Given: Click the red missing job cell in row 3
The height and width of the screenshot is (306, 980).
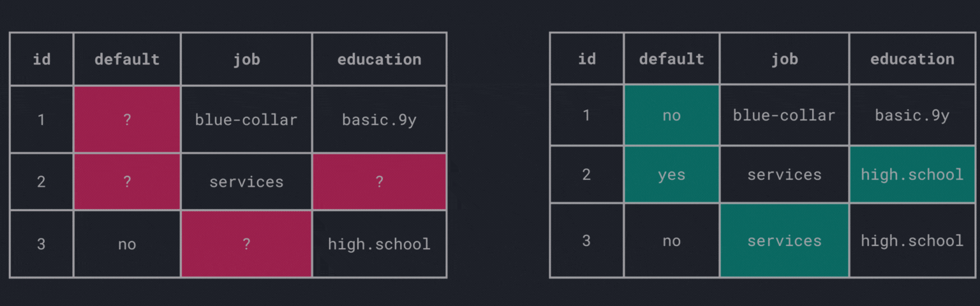Looking at the screenshot, I should click(246, 244).
